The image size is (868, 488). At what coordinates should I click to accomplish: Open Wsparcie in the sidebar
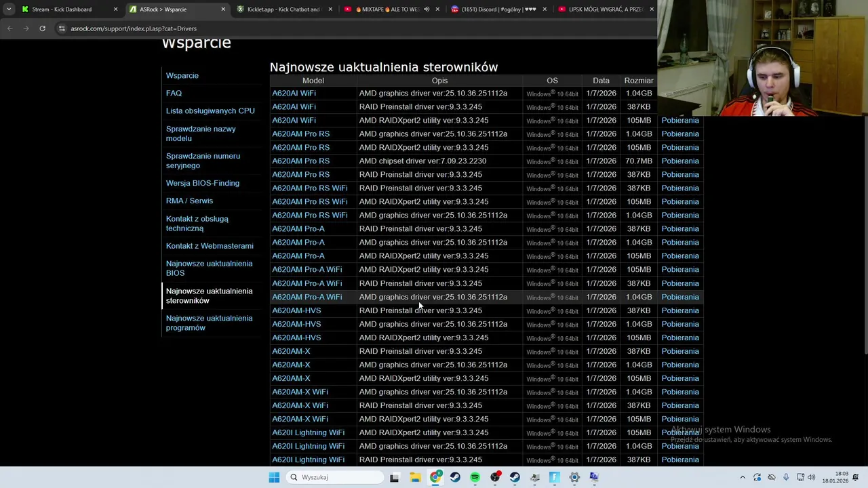[x=182, y=75]
